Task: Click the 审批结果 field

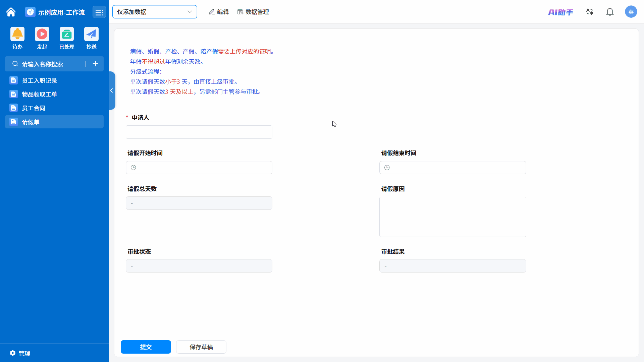Action: [x=453, y=266]
